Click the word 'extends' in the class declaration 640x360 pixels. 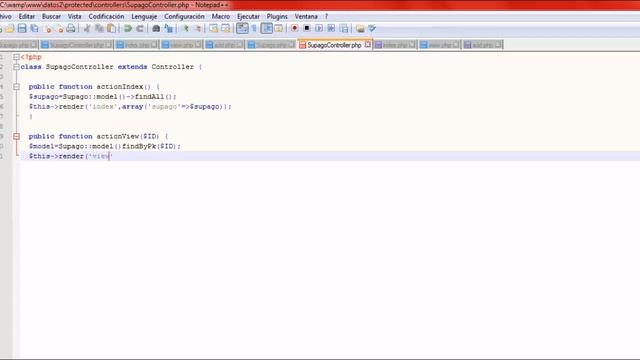tap(132, 67)
